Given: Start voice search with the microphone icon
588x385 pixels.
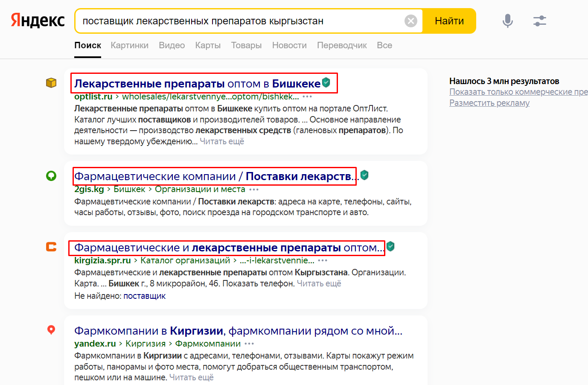Looking at the screenshot, I should point(507,21).
